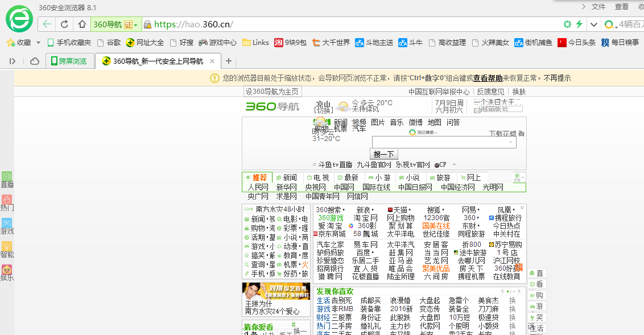Click the 搜一下 search button
The width and height of the screenshot is (644, 335).
point(384,154)
